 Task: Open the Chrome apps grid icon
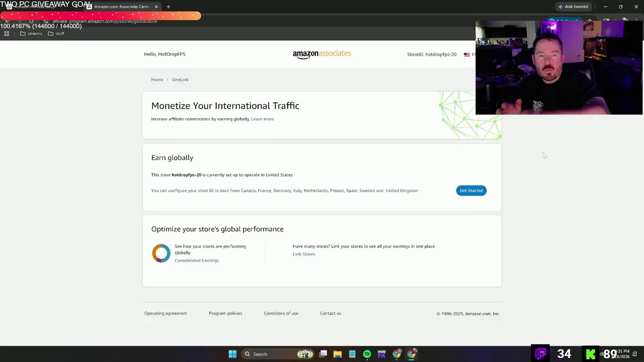[x=7, y=34]
